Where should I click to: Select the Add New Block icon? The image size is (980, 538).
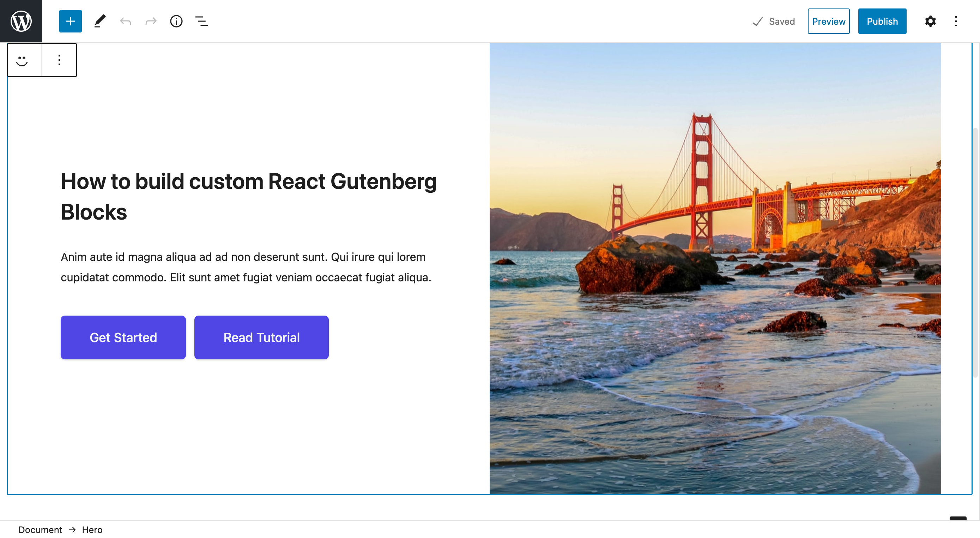point(70,20)
